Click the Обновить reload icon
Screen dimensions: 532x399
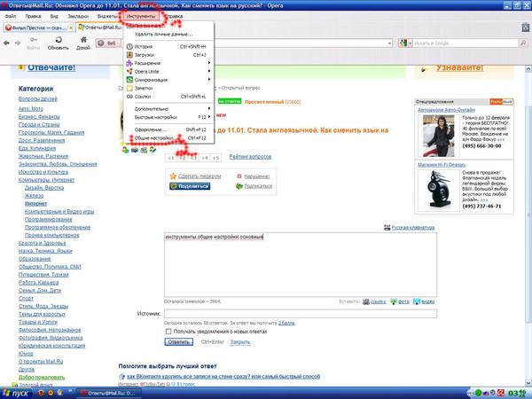[x=59, y=40]
